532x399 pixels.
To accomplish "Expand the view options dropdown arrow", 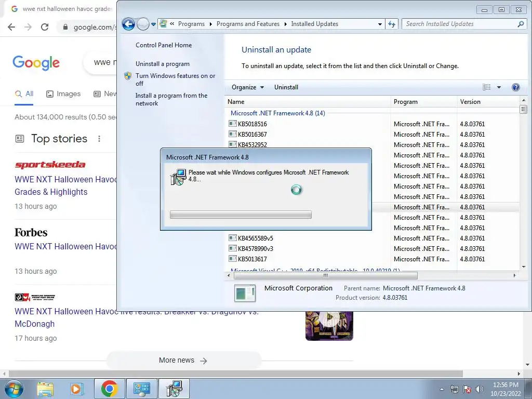I will coord(499,87).
